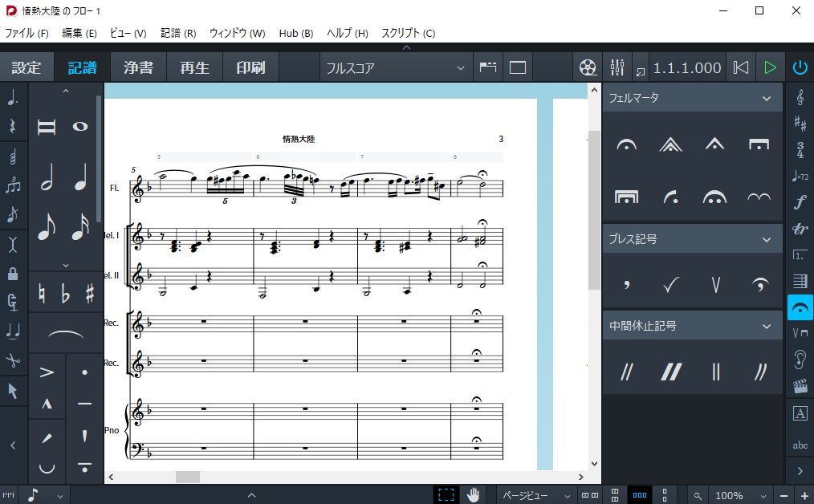
Task: Add a slur to the selection
Action: [x=65, y=335]
